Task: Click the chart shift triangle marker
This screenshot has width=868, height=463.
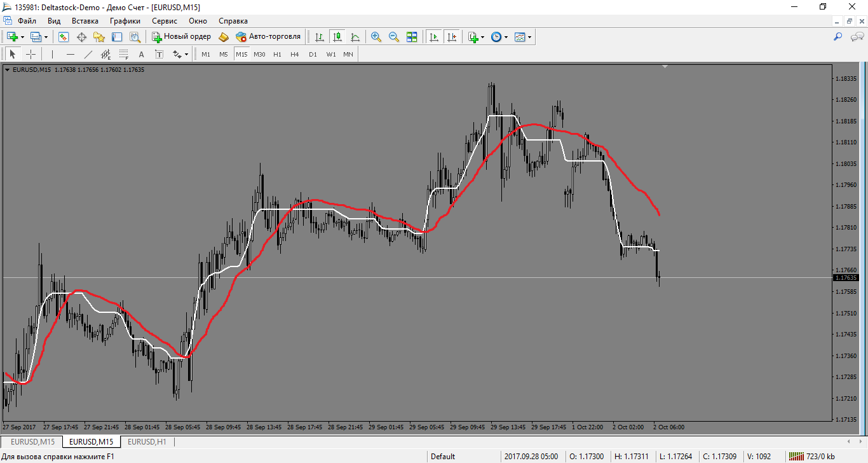Action: (x=665, y=66)
